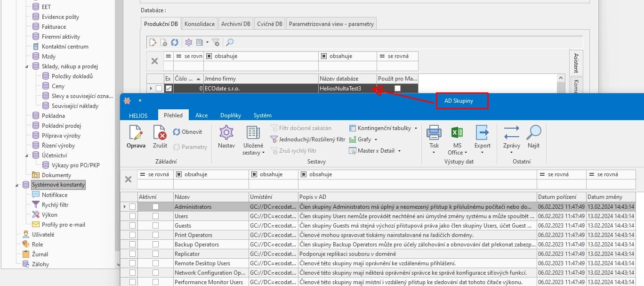Click the Zrušit delete icon in the ribbon
Screen dimensions: 644x286
[160, 133]
